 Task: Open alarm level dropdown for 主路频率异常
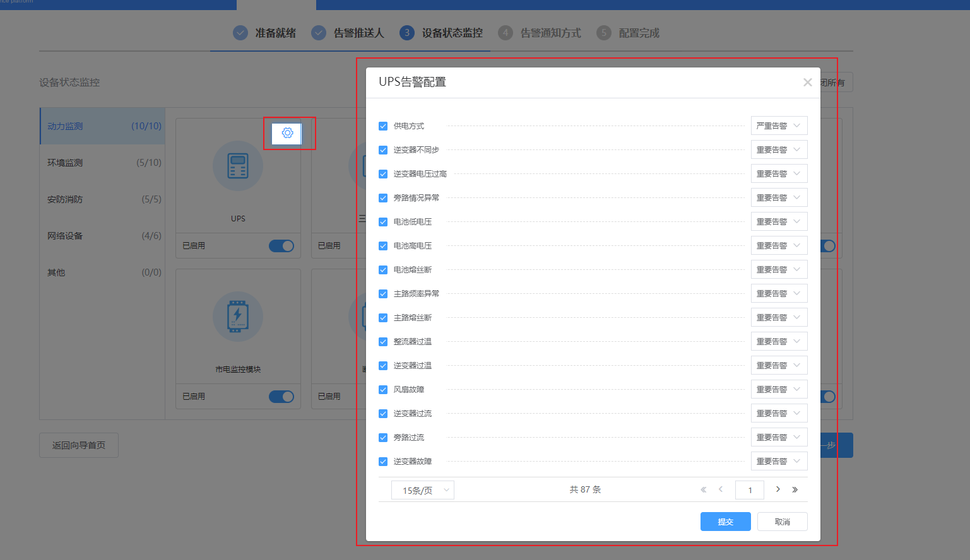779,293
